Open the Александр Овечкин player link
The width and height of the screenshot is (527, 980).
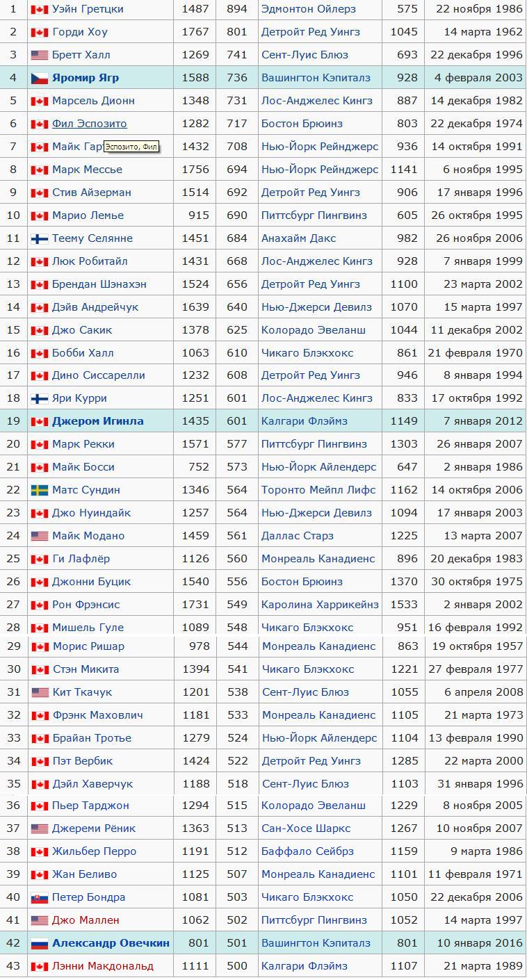111,943
